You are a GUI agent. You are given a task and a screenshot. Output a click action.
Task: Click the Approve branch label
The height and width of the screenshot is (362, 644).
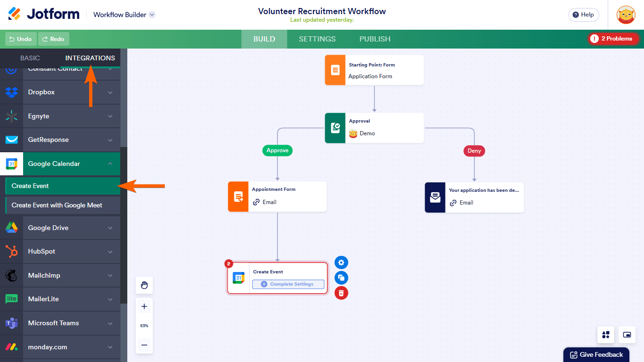click(277, 150)
